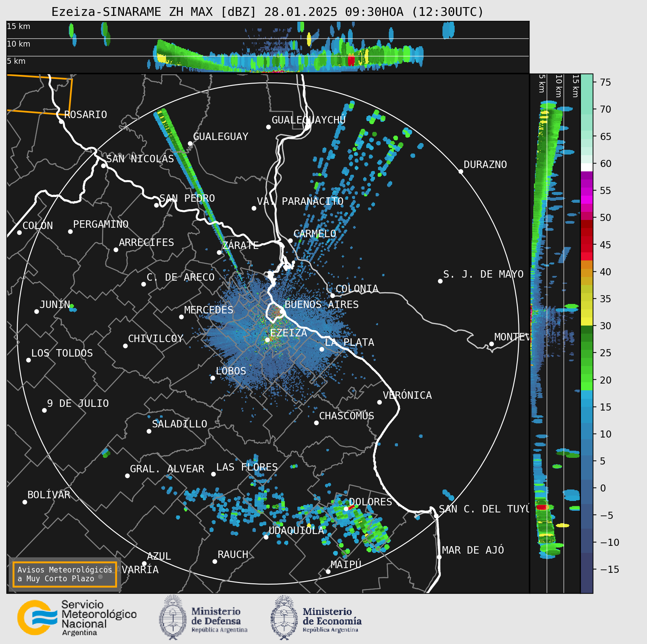The height and width of the screenshot is (644, 647).
Task: Click the 10 km label in top cross-section
Action: (19, 44)
